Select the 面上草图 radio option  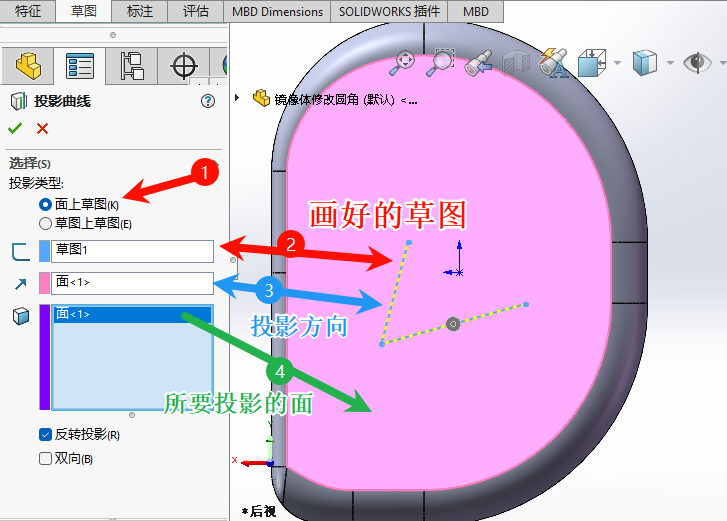pyautogui.click(x=45, y=204)
